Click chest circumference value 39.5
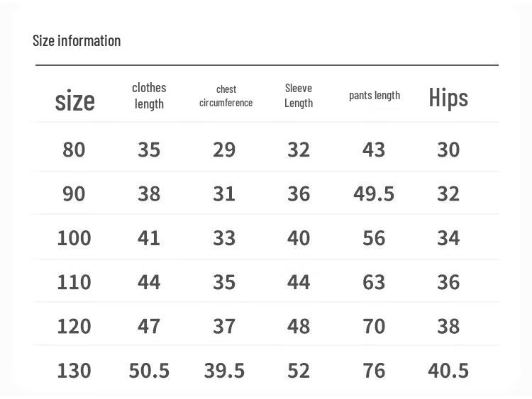 click(224, 370)
